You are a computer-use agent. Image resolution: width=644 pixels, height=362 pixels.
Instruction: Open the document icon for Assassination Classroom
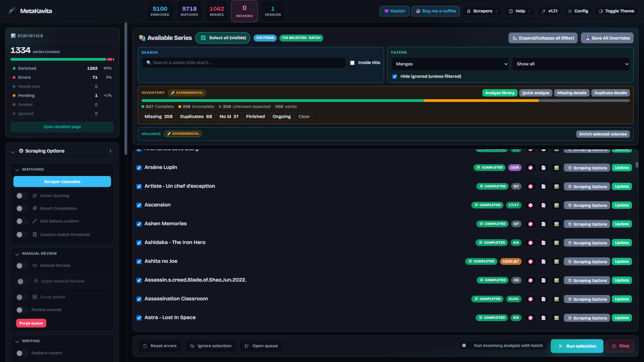click(543, 299)
